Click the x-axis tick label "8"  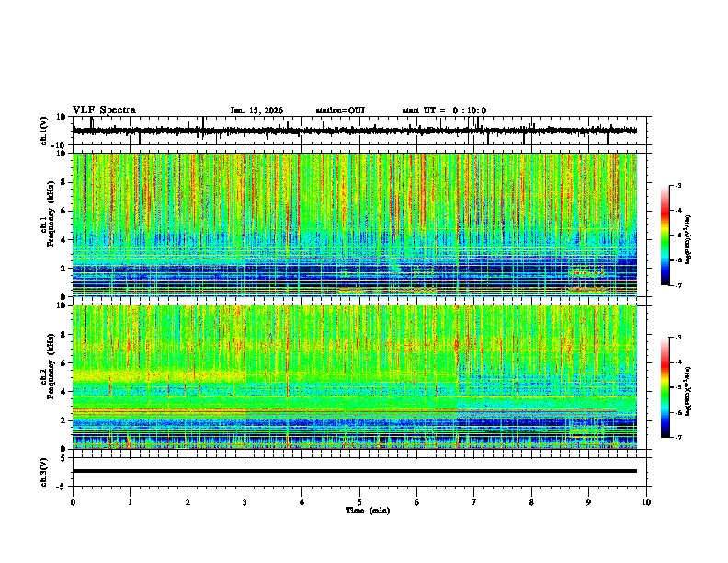(531, 502)
